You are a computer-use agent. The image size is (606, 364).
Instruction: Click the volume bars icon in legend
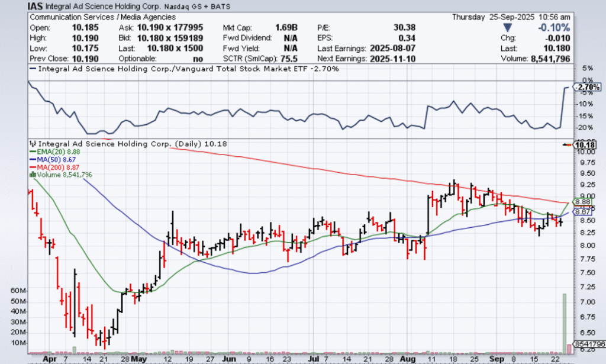pyautogui.click(x=31, y=175)
